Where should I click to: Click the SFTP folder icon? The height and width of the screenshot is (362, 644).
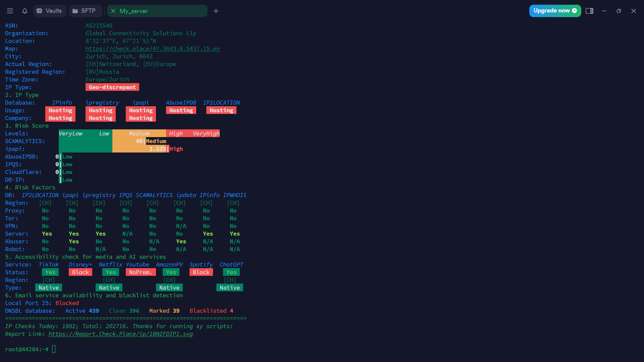point(75,11)
